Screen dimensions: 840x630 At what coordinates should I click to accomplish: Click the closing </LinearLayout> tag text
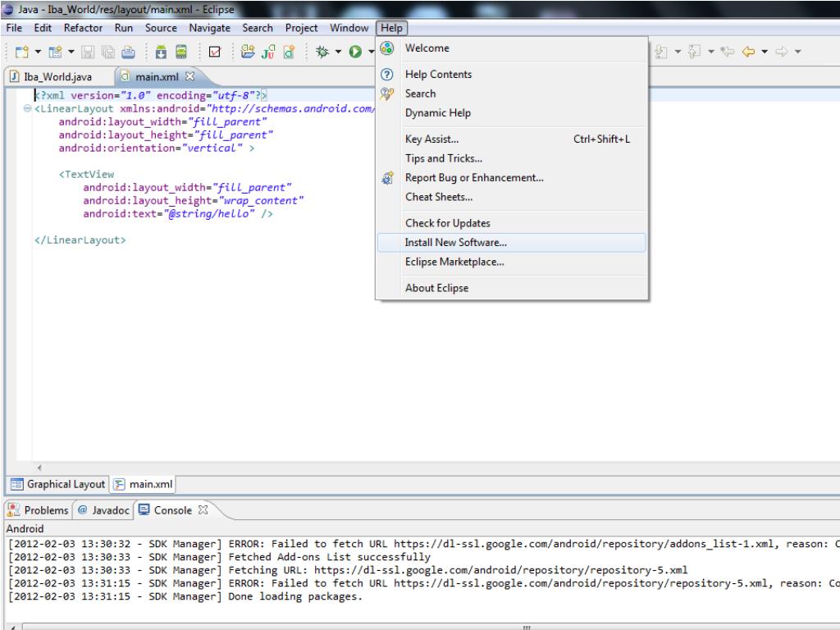coord(80,240)
